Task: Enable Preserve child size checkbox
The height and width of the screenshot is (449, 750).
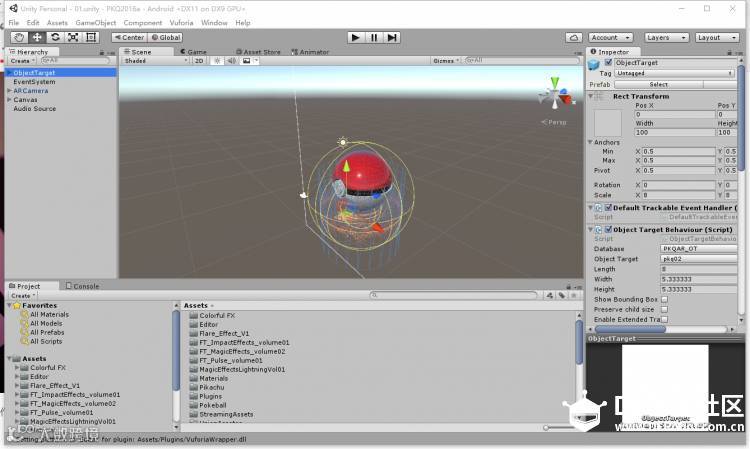Action: (664, 309)
